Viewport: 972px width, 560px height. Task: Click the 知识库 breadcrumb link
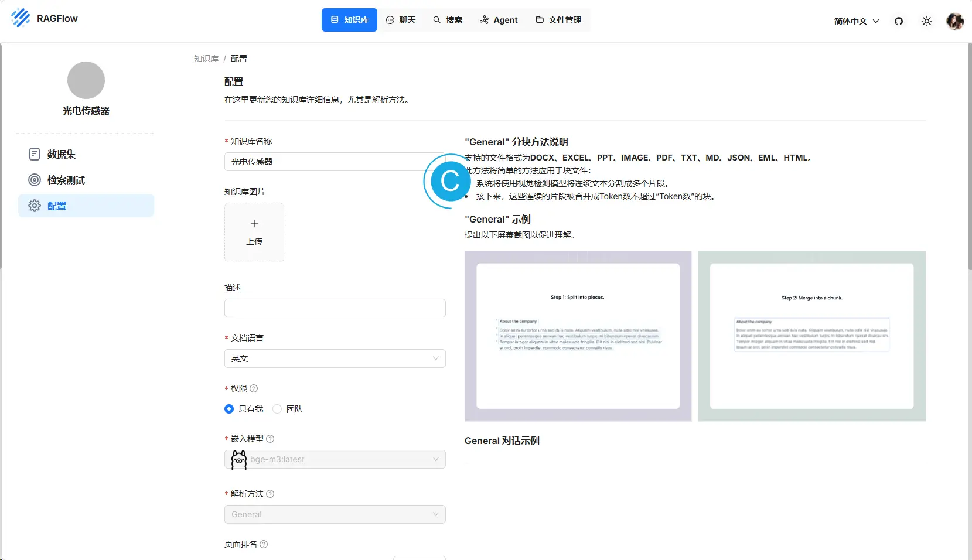[x=206, y=59]
